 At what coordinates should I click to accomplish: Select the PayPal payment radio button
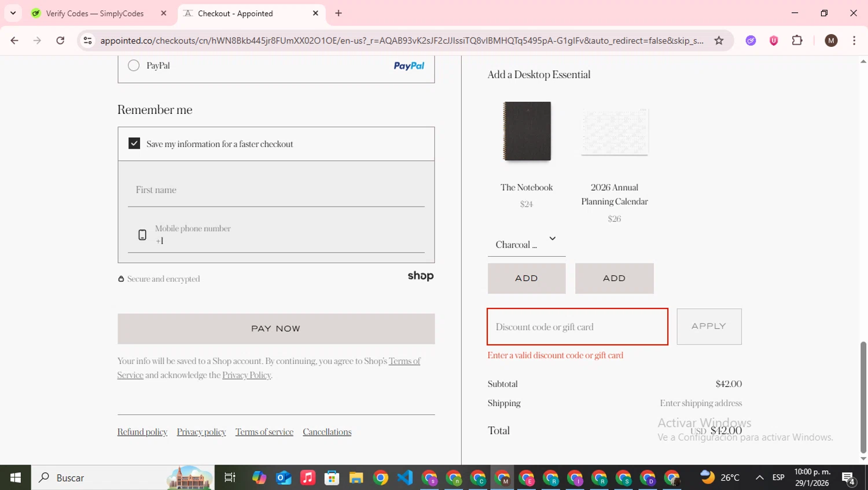134,65
